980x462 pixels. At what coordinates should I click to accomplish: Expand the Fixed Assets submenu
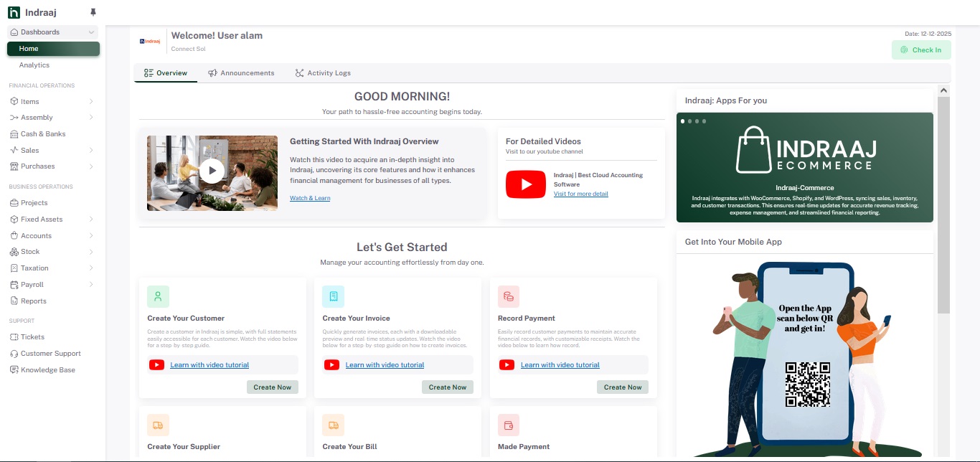pyautogui.click(x=91, y=220)
